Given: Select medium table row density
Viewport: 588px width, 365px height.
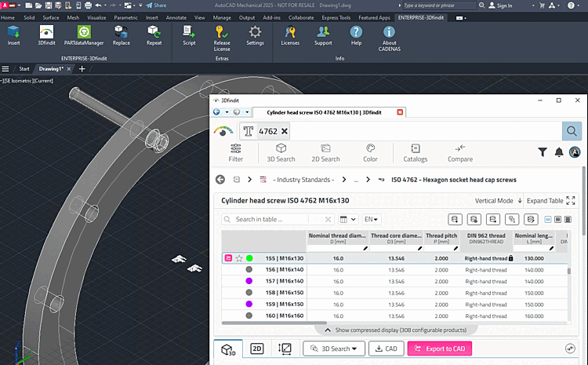Looking at the screenshot, I should 558,219.
